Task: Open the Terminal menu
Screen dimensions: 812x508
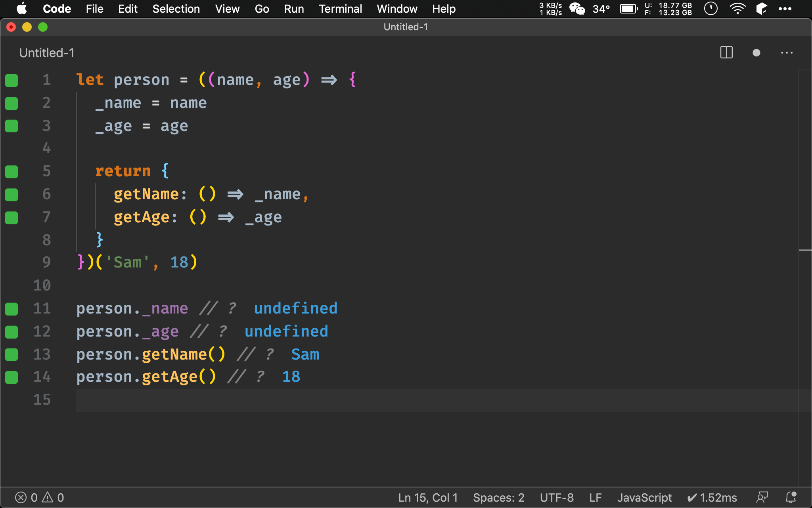Action: (x=339, y=8)
